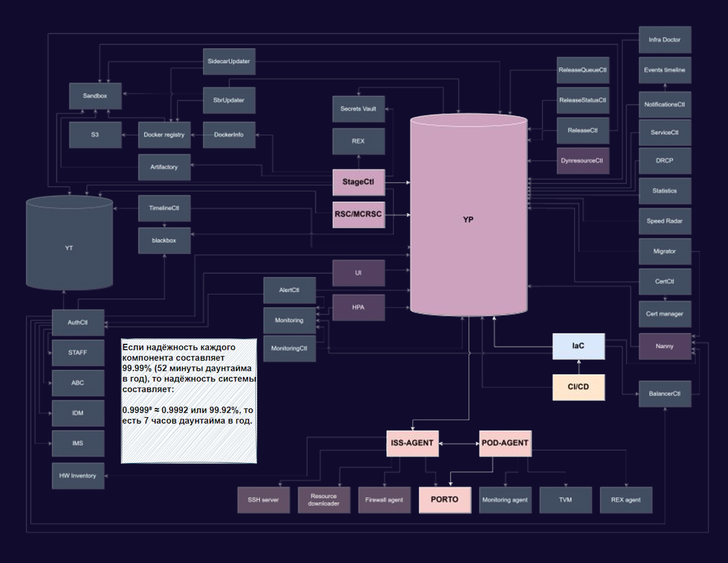Click the Sandbox node

pos(95,96)
